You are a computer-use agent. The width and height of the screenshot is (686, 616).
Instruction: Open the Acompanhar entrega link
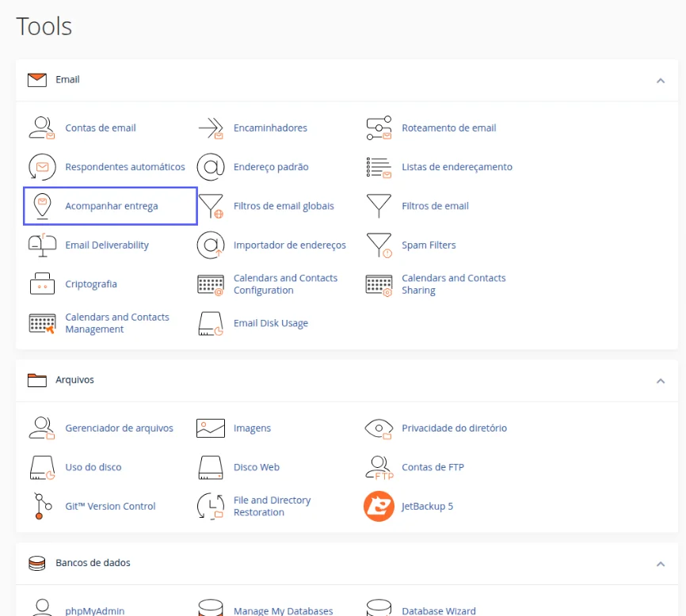point(112,207)
